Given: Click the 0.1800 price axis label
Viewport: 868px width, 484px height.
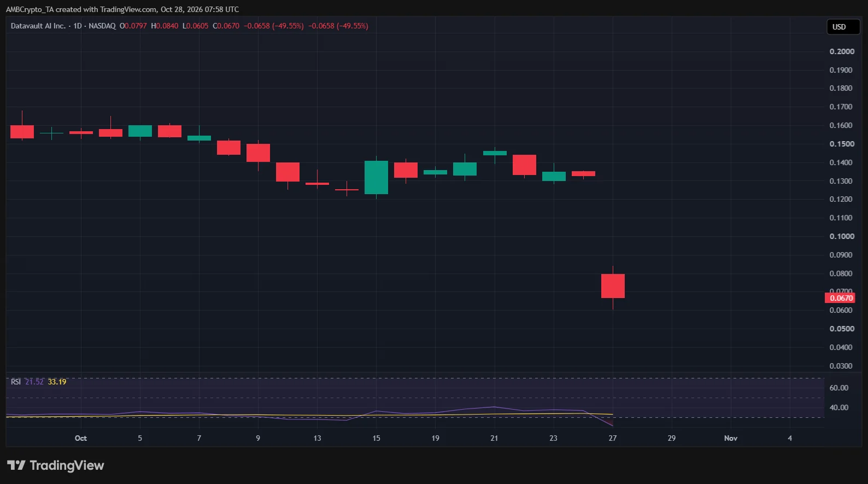Looking at the screenshot, I should pos(842,88).
